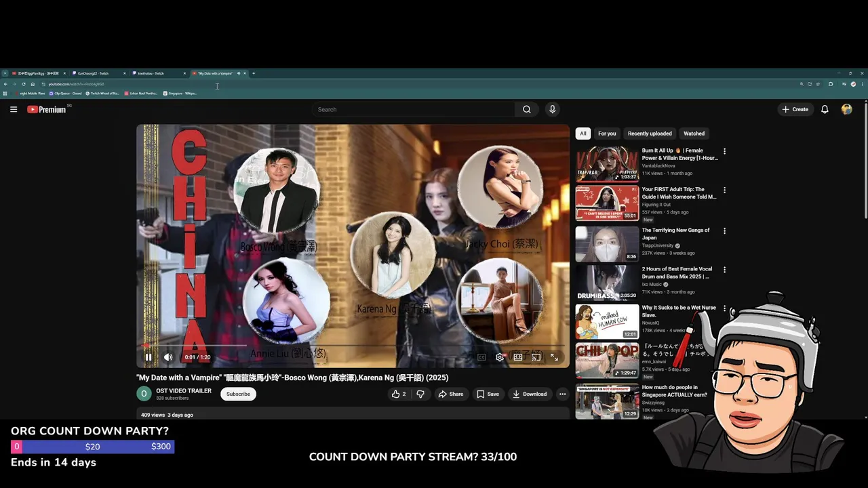Click the page zoom magnifier in address bar
The width and height of the screenshot is (868, 488).
coord(801,84)
